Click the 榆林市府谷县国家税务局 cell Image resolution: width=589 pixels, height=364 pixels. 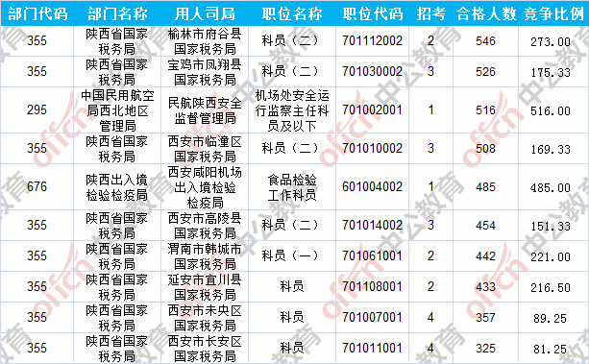coord(205,41)
